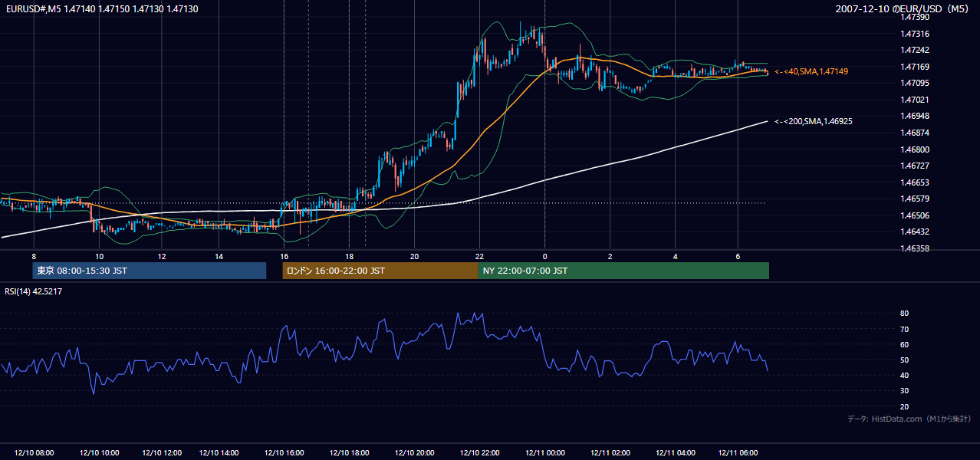Click RSI scale level 50
Image resolution: width=980 pixels, height=460 pixels.
coord(905,360)
